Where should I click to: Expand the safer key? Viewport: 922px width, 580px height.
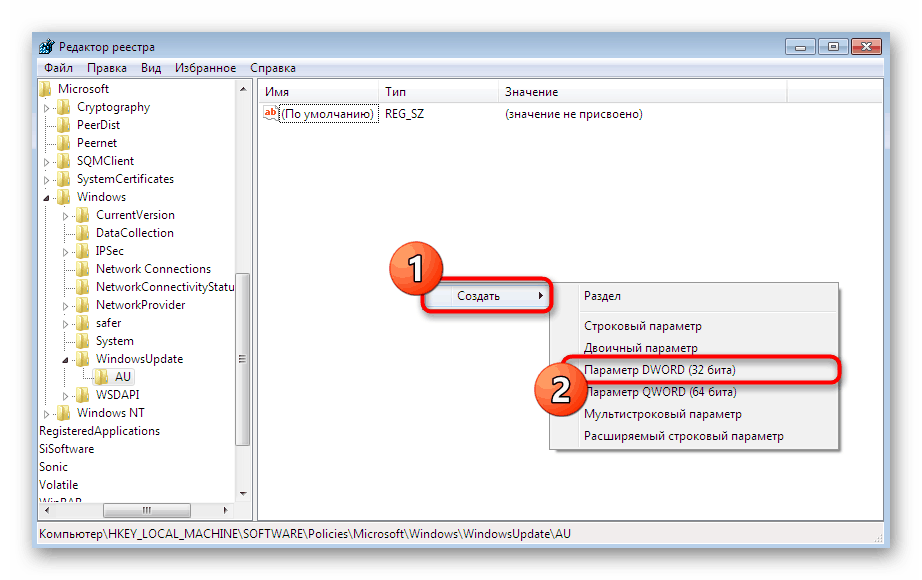tap(65, 324)
